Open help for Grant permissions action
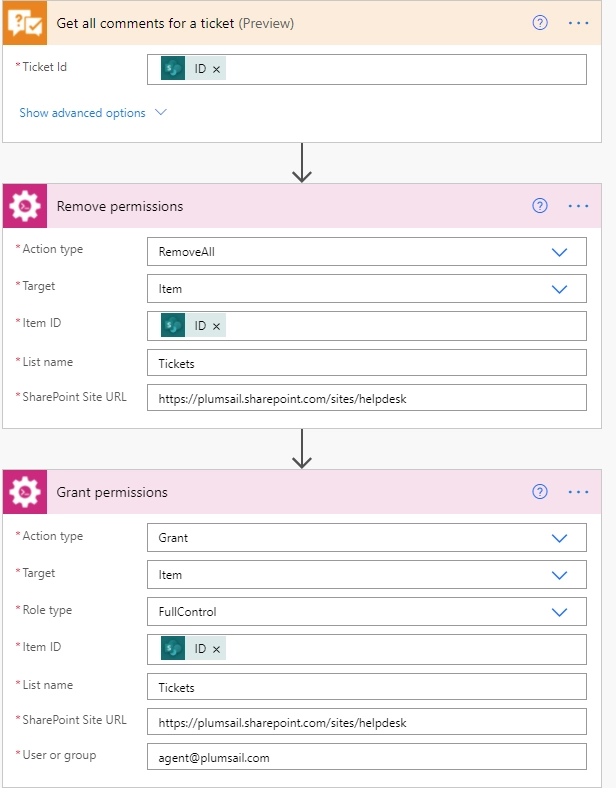 pos(540,491)
